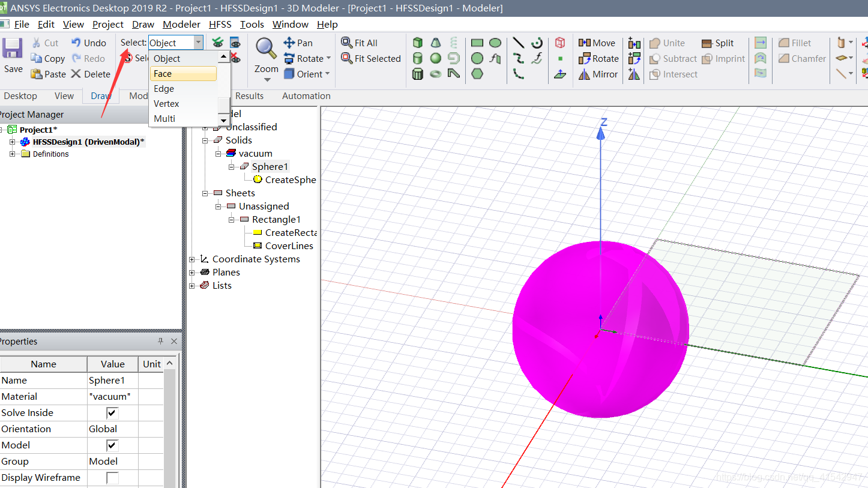
Task: Close the Properties panel
Action: coord(174,342)
